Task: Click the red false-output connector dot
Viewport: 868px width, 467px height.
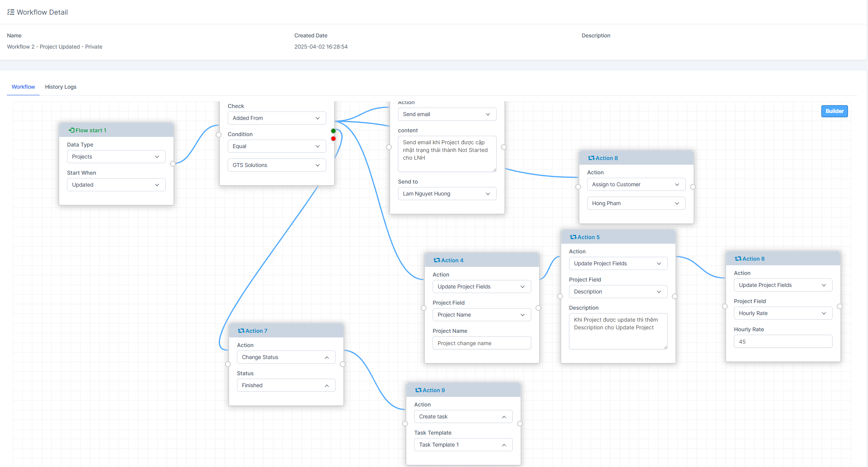Action: coord(333,139)
